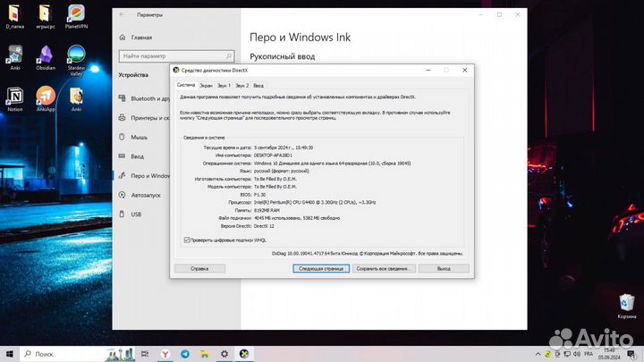
Task: Open the D_папка desktop folder
Action: click(15, 16)
